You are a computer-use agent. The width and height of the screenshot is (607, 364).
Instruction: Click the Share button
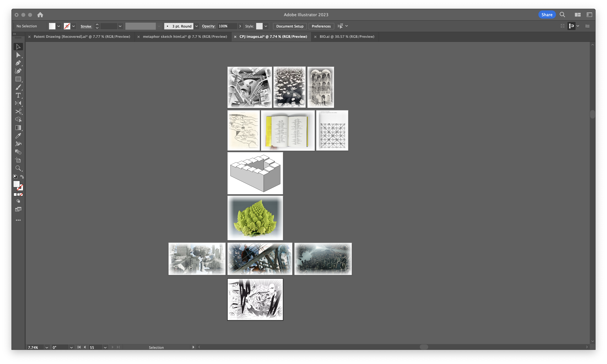(547, 15)
